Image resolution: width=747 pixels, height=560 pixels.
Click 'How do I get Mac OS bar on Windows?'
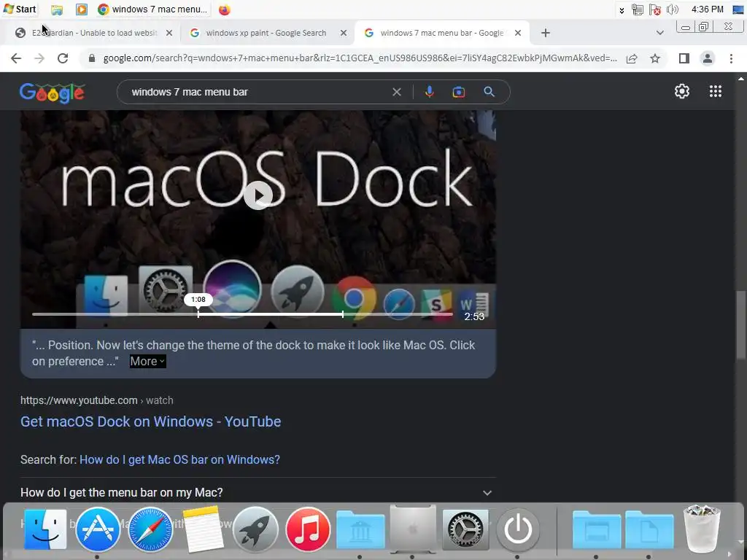(x=179, y=459)
